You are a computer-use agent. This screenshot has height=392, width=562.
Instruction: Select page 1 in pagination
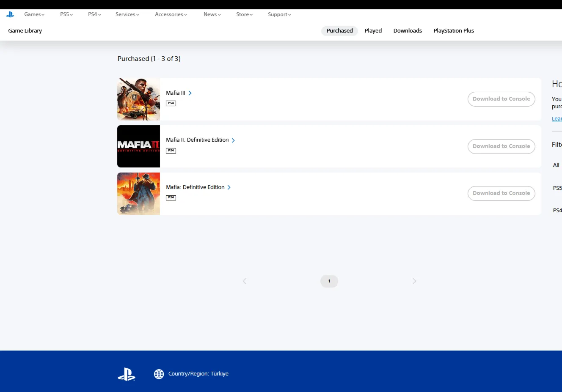pyautogui.click(x=329, y=281)
